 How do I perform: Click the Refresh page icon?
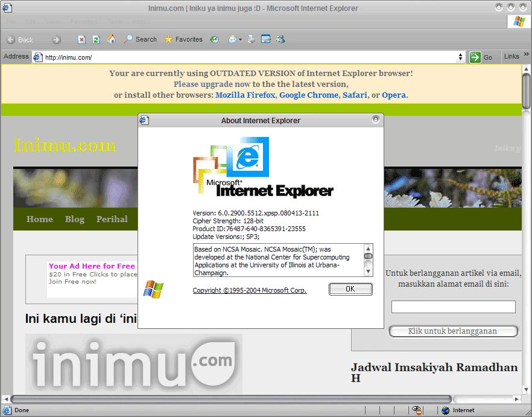click(96, 40)
